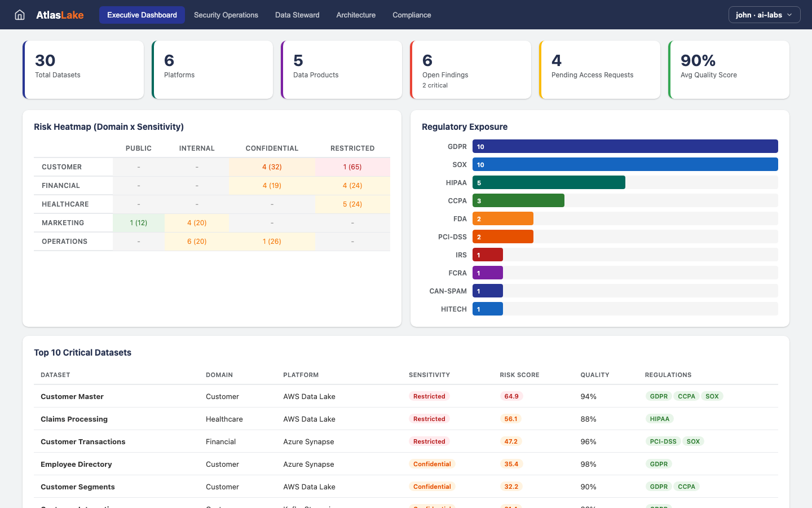Click the home icon in the navigation bar
Image resolution: width=812 pixels, height=508 pixels.
pyautogui.click(x=19, y=15)
